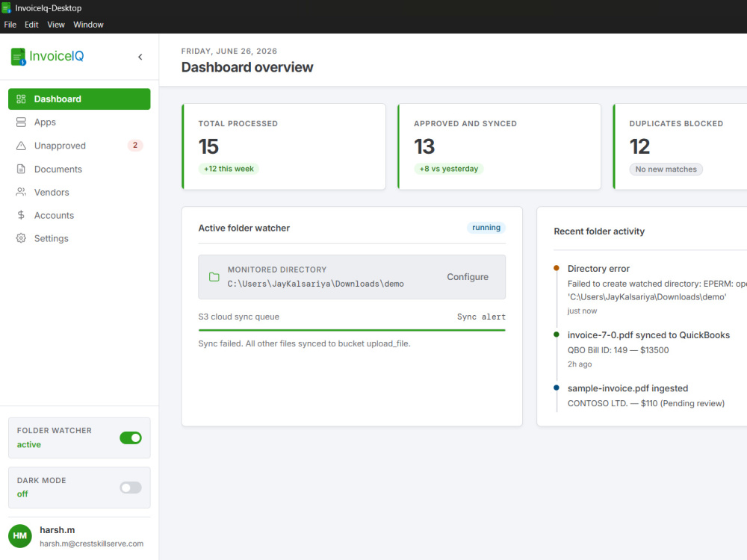
Task: Click the 'Dashboard overview' heading
Action: tap(247, 67)
